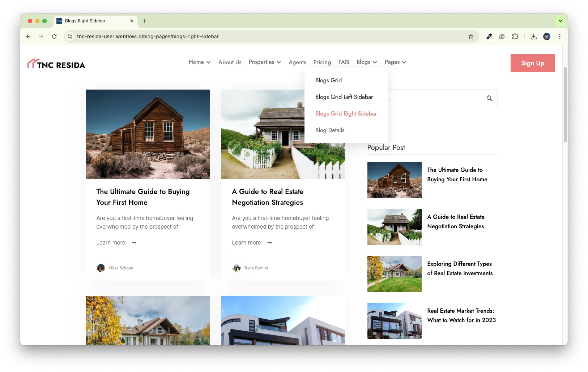This screenshot has height=372, width=588.
Task: Expand the Home navigation dropdown
Action: pos(199,62)
